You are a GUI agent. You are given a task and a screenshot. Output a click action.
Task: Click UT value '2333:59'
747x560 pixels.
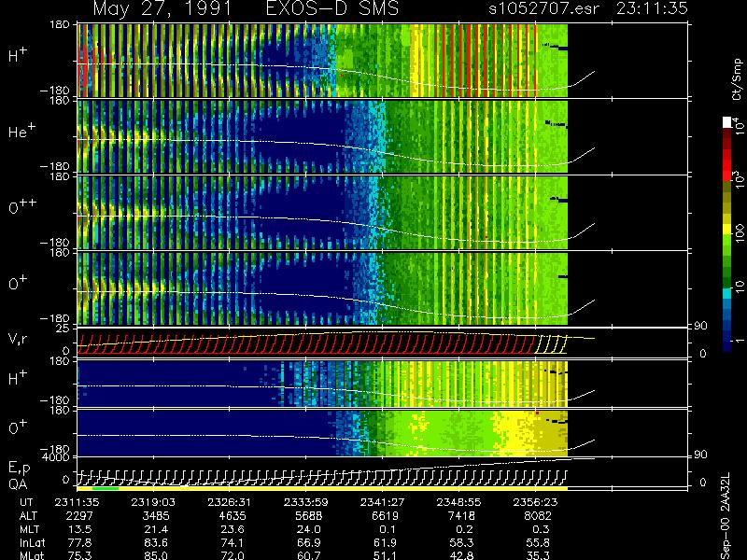click(306, 502)
